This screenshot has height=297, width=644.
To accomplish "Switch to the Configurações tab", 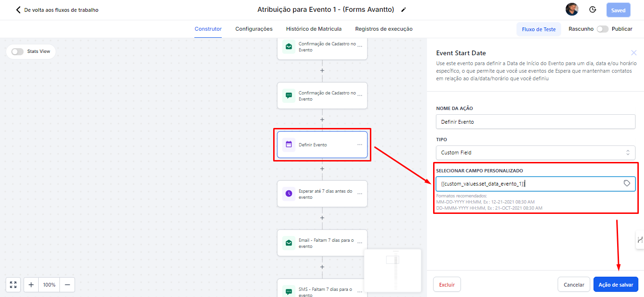I will [254, 29].
